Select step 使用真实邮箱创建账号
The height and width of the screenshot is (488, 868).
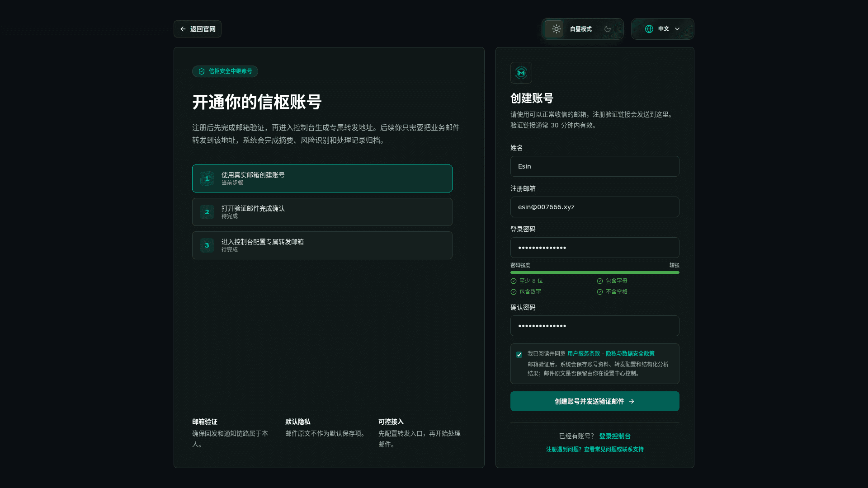point(322,178)
